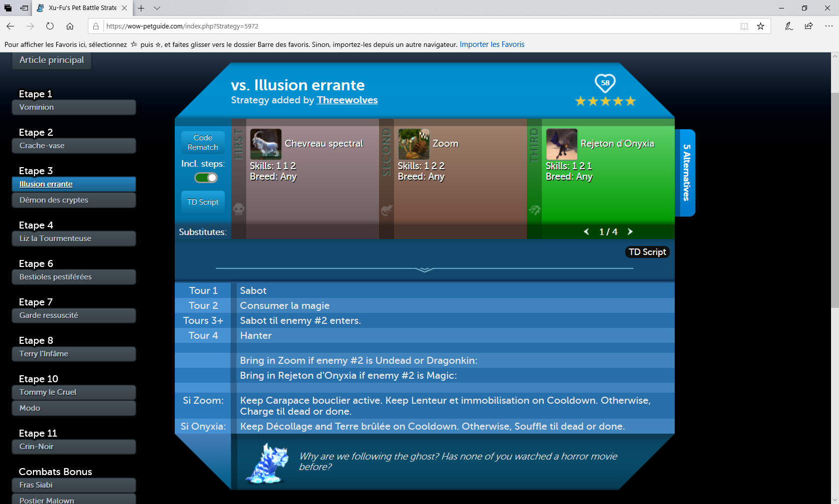
Task: Click the scrollbar up arrow
Action: click(x=835, y=56)
